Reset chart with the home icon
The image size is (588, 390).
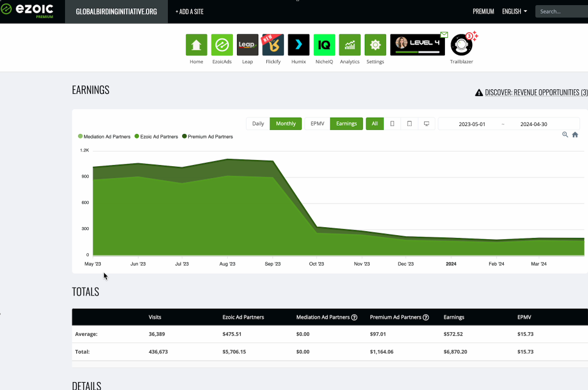(x=575, y=135)
